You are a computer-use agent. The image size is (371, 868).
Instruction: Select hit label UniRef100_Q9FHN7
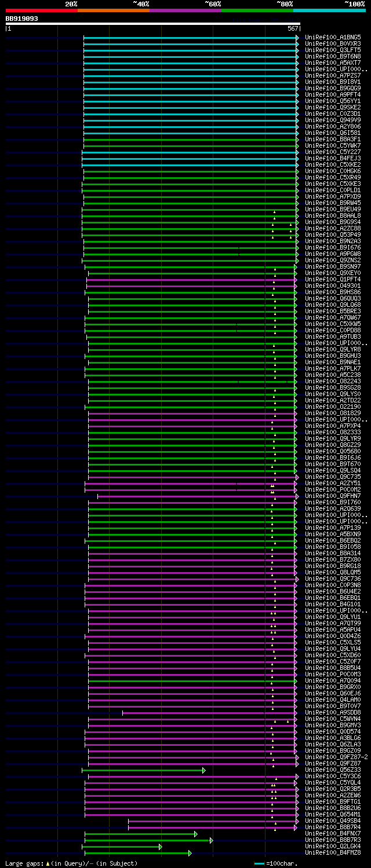point(333,496)
